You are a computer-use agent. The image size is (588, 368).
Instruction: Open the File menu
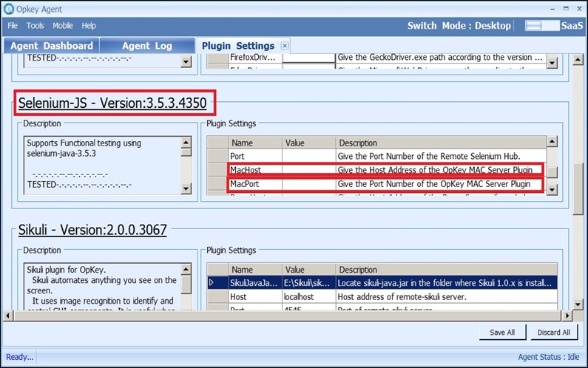13,25
